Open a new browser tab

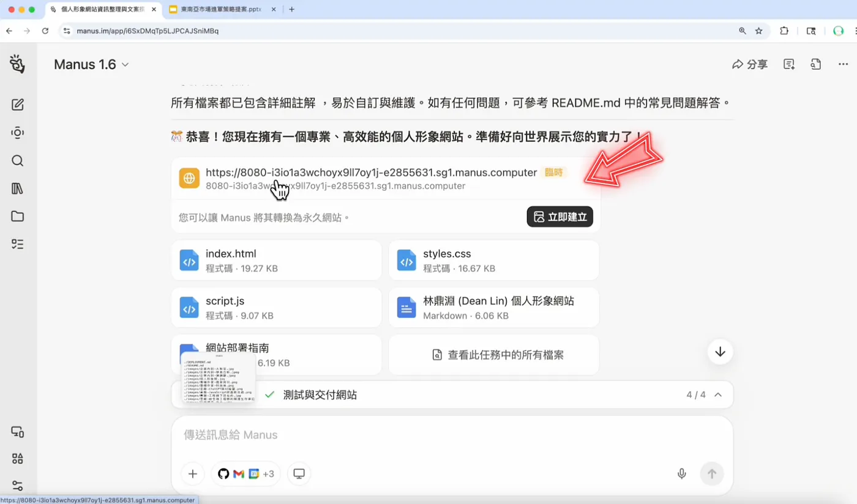pos(292,9)
